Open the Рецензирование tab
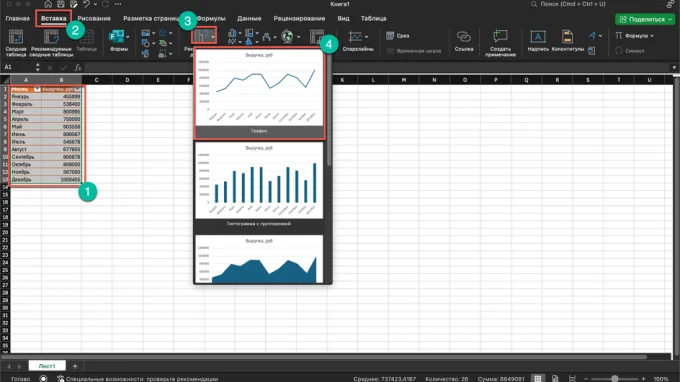 coord(299,19)
